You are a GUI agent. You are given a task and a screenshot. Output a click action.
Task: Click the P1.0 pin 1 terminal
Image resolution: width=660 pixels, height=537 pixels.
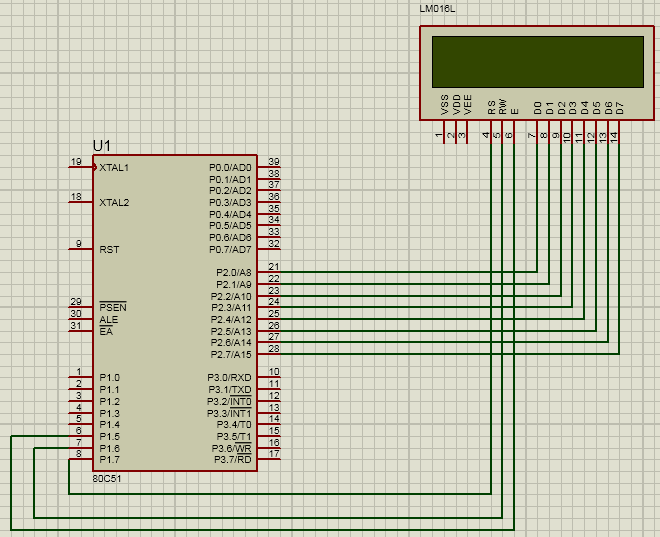point(80,377)
